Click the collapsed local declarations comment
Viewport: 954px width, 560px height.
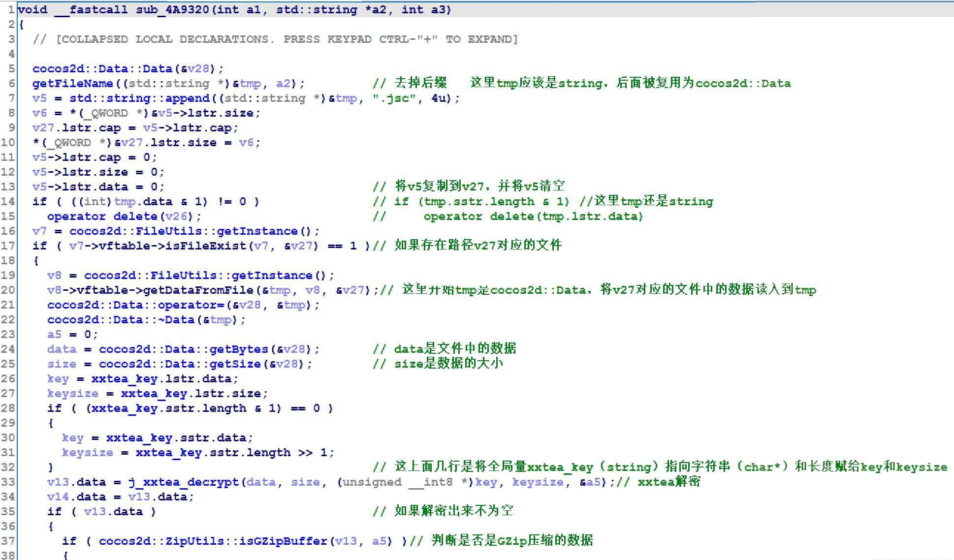coord(275,39)
